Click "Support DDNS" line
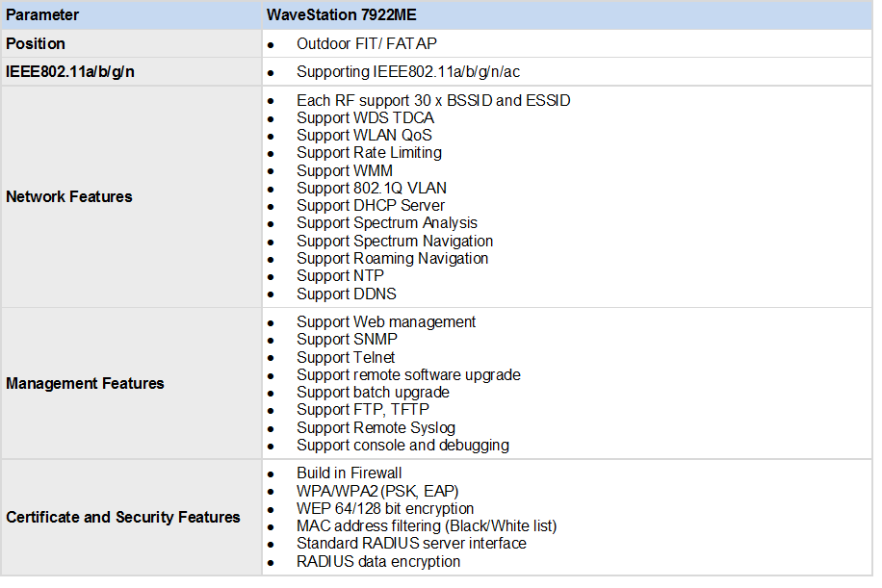The image size is (882, 588). point(347,294)
